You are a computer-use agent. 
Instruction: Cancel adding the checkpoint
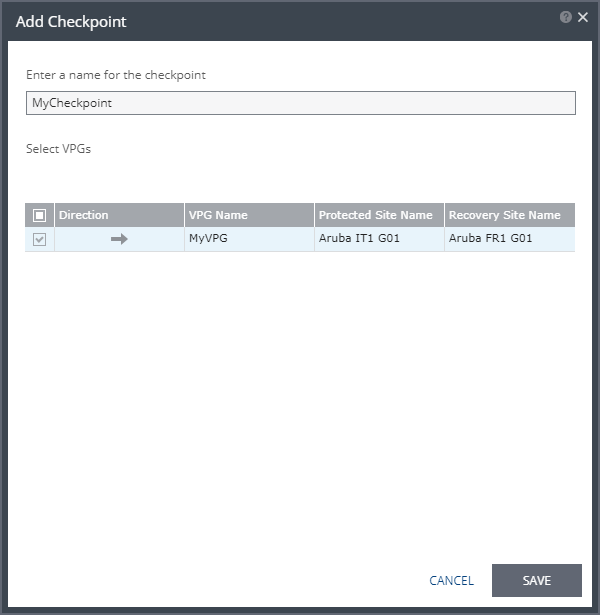[x=451, y=580]
